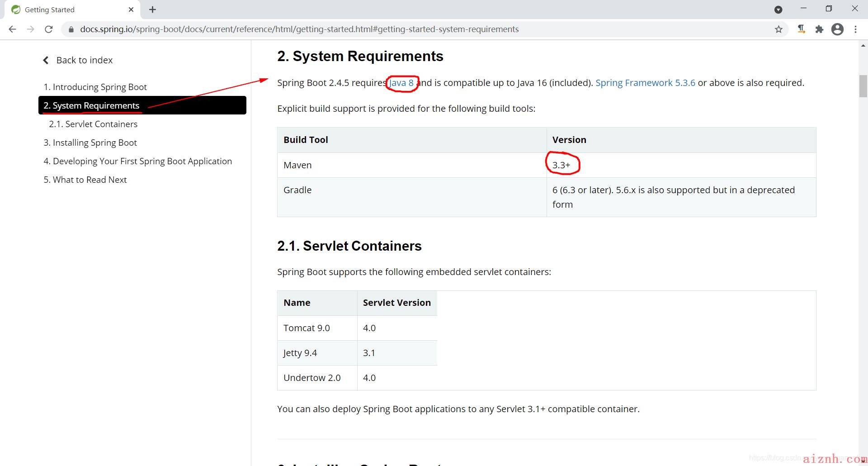Open a new browser tab
Screen dimensions: 868x466
[152, 10]
